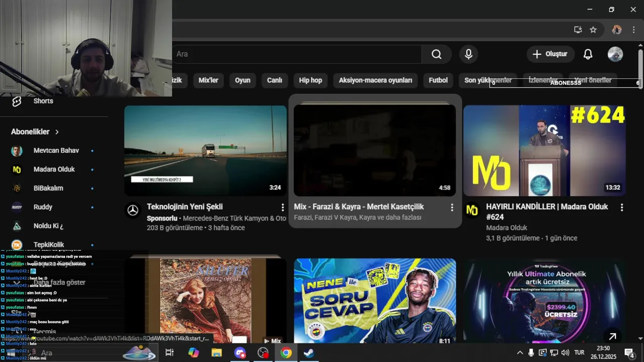Bookmark this page with the star icon
This screenshot has width=644, height=362.
click(x=593, y=30)
